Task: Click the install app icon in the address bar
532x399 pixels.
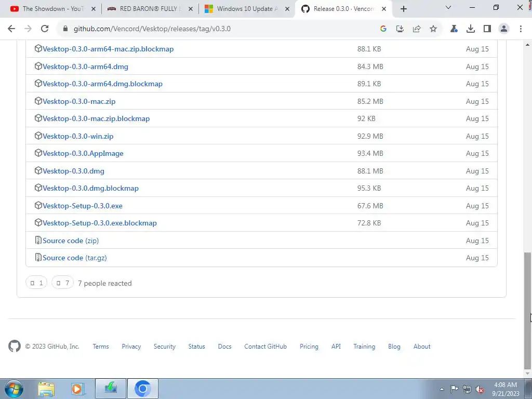Action: (x=400, y=29)
